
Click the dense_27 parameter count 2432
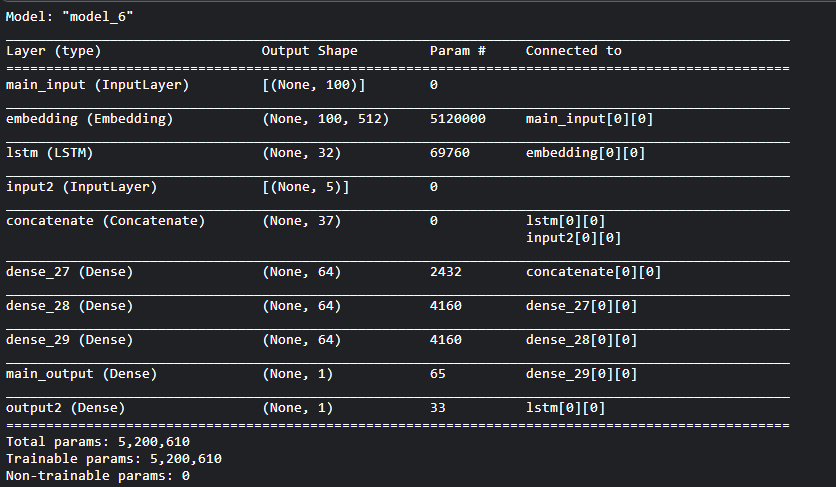pos(445,272)
